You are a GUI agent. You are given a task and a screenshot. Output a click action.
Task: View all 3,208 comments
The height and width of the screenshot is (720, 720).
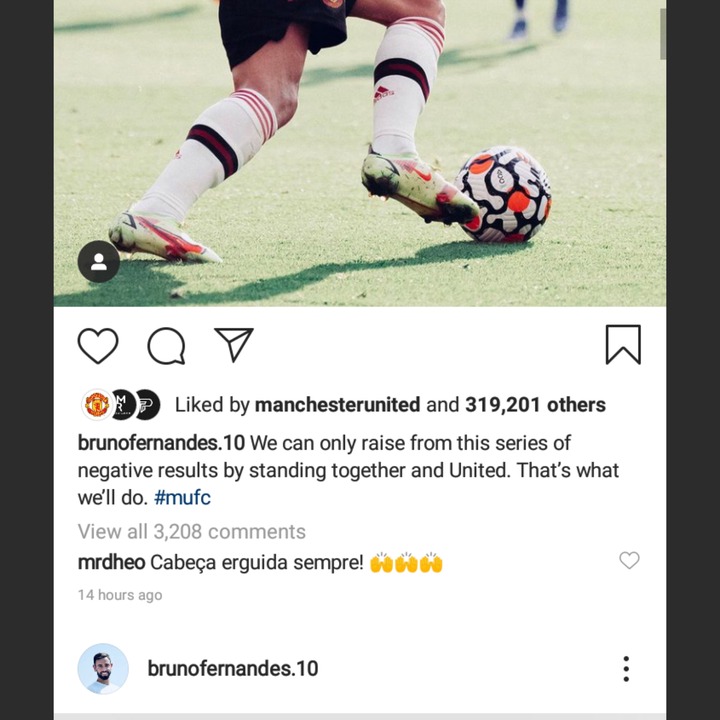pos(191,532)
